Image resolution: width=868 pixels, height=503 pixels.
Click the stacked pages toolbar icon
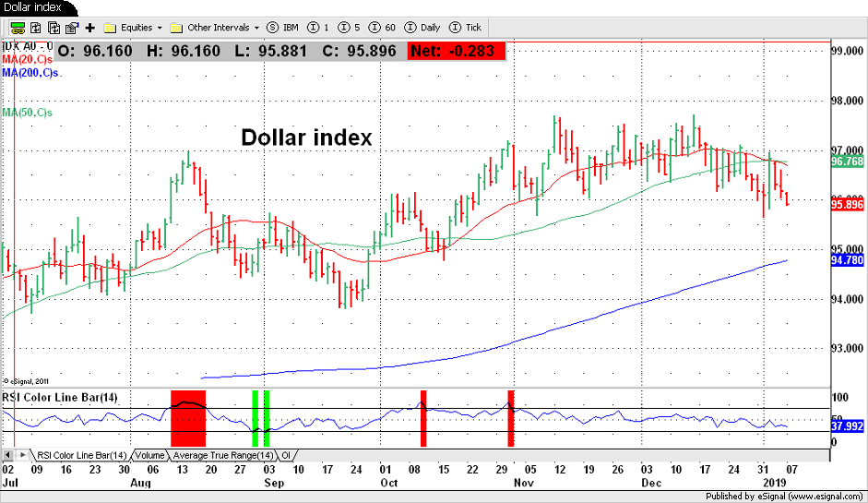tap(54, 28)
